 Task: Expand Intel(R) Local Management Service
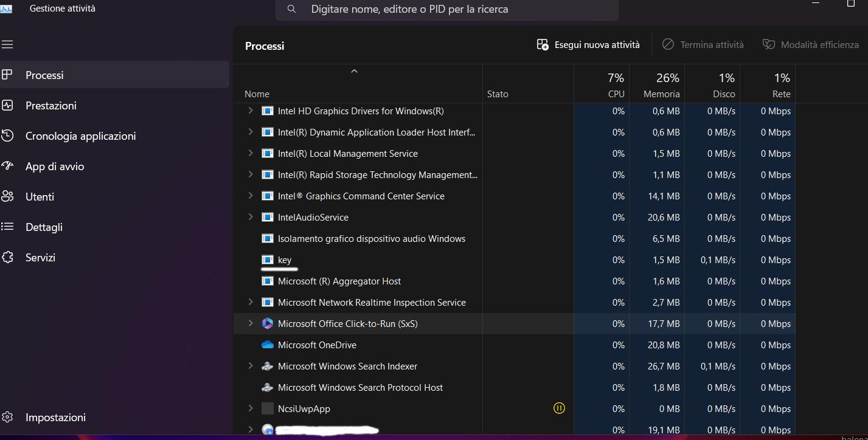[x=250, y=153]
